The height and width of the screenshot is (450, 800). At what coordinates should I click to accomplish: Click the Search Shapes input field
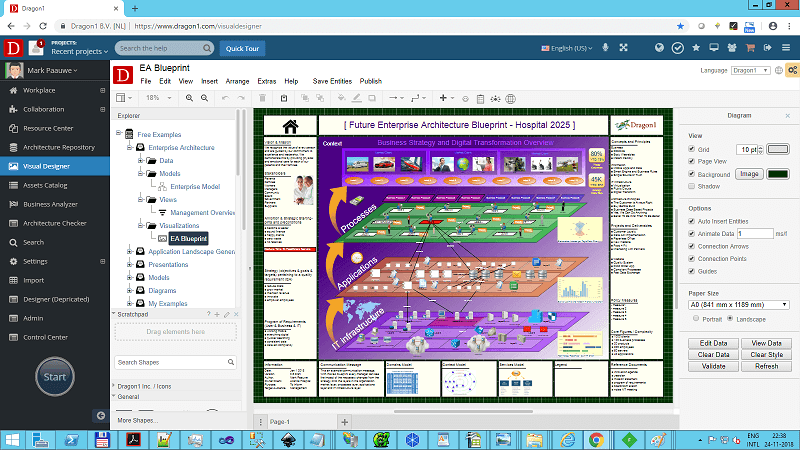click(x=172, y=362)
